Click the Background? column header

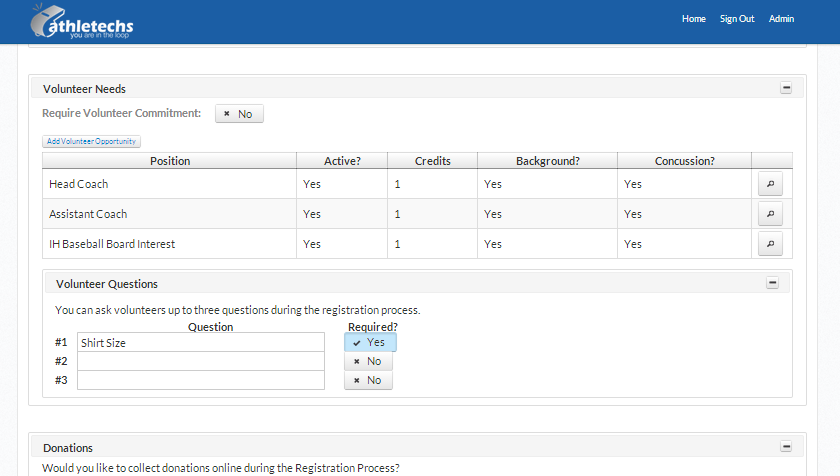tap(548, 161)
